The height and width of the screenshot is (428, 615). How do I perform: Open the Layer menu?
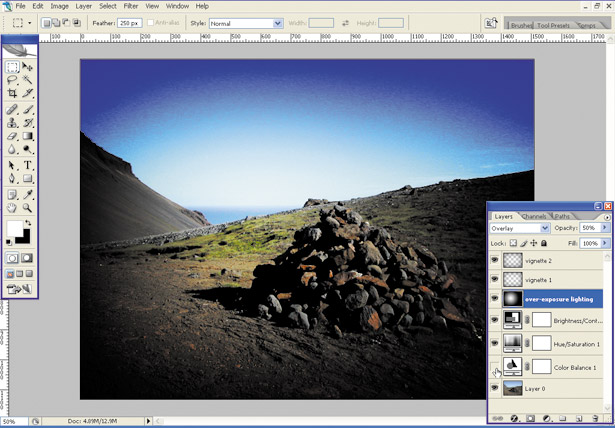(84, 6)
